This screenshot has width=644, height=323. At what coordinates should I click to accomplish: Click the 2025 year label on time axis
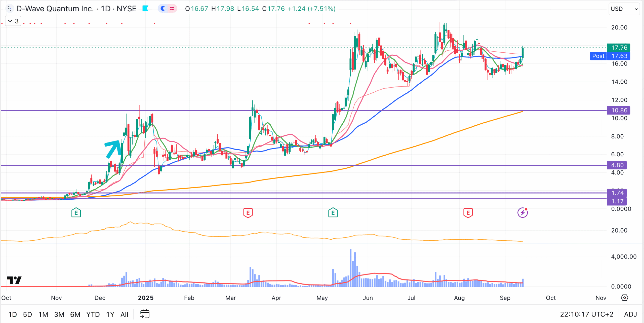(146, 298)
